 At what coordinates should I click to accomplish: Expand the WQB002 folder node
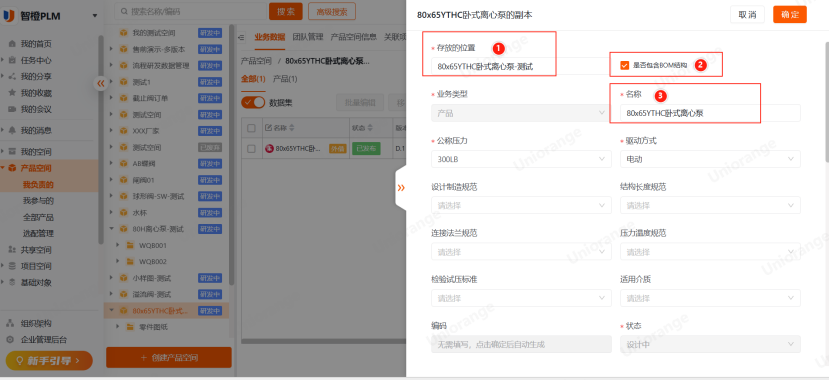[x=118, y=261]
